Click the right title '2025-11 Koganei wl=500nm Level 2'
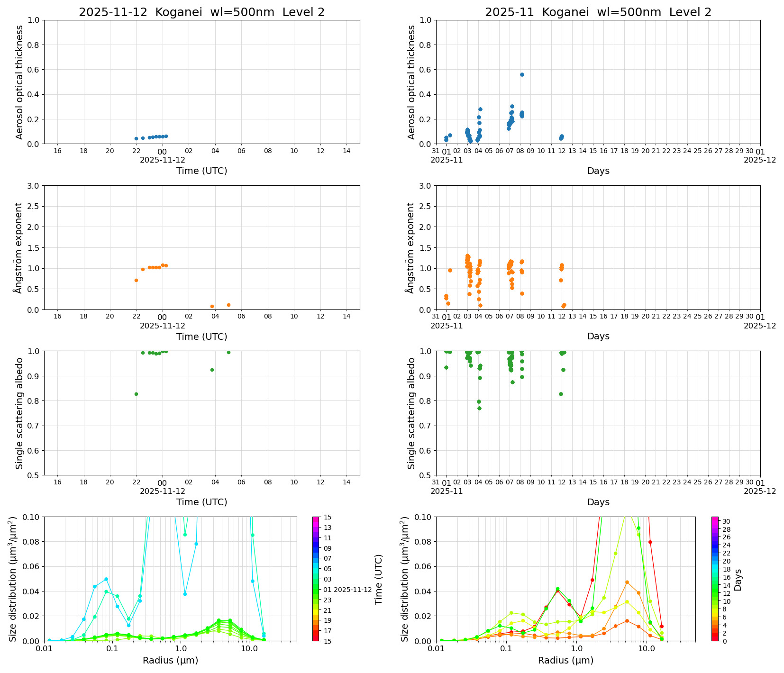 598,12
